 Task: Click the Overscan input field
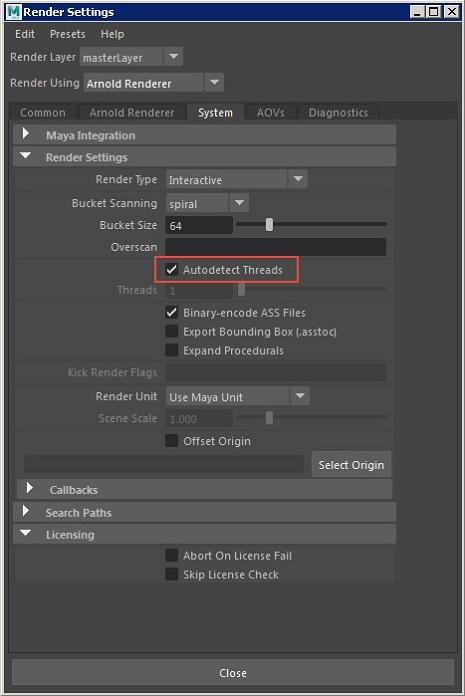pyautogui.click(x=276, y=247)
